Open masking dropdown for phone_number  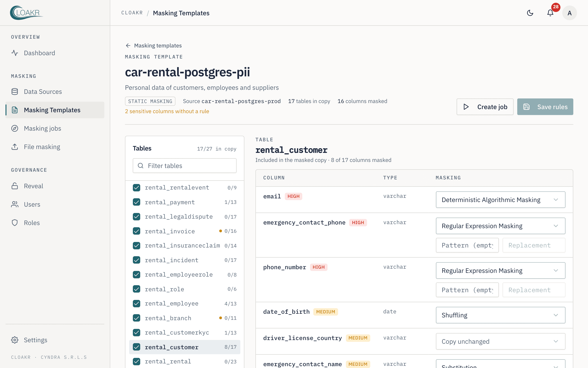pyautogui.click(x=501, y=270)
